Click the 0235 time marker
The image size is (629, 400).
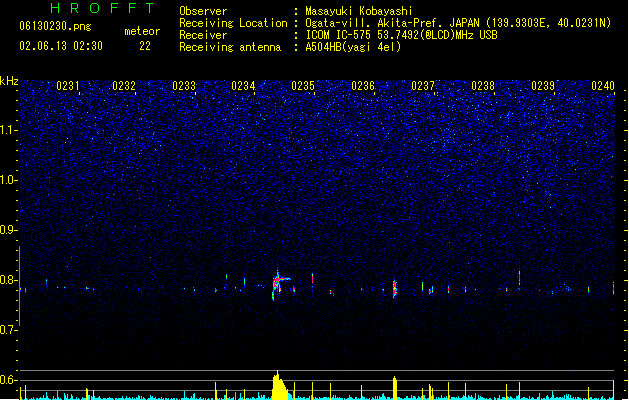303,86
